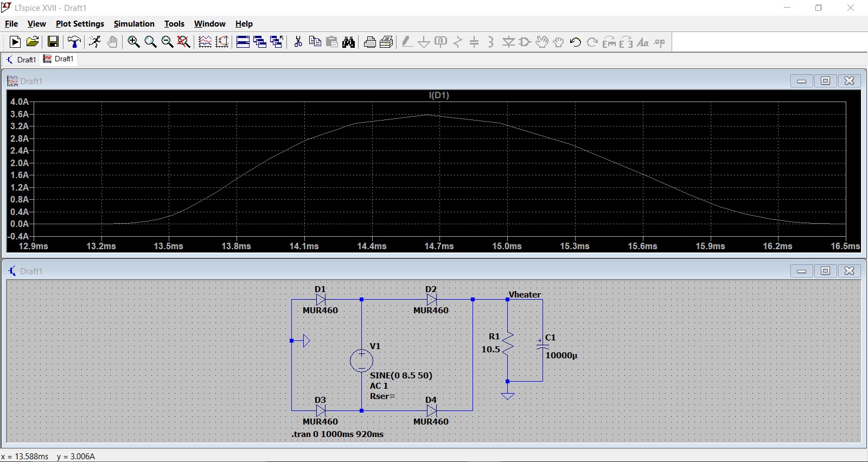
Task: Open Find with the binoculars icon
Action: pyautogui.click(x=349, y=42)
